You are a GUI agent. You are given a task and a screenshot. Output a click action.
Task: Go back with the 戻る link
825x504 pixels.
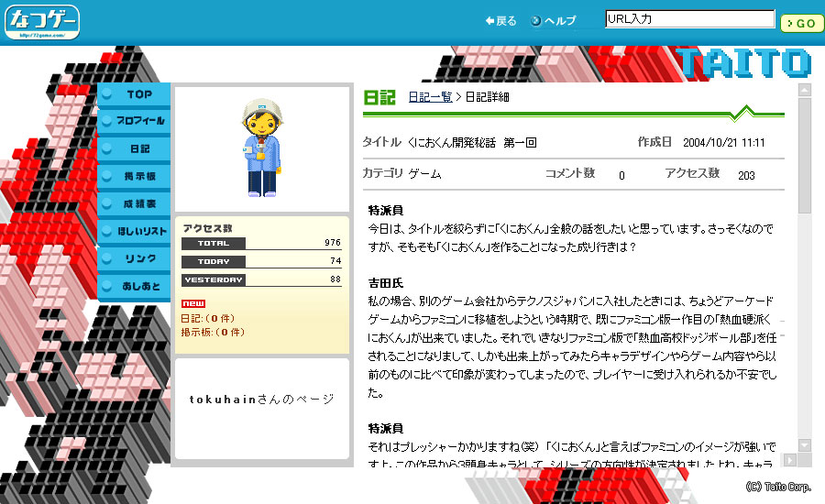pos(500,21)
